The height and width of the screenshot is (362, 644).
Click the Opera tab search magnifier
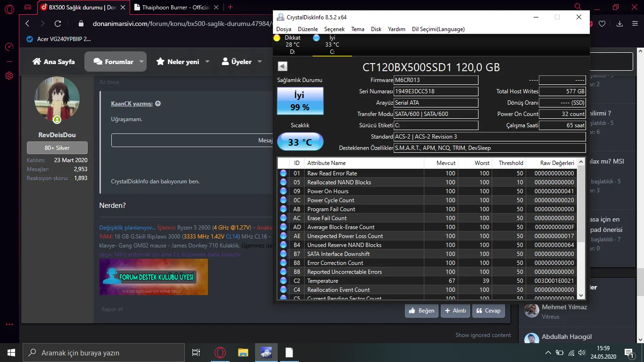pos(578,7)
